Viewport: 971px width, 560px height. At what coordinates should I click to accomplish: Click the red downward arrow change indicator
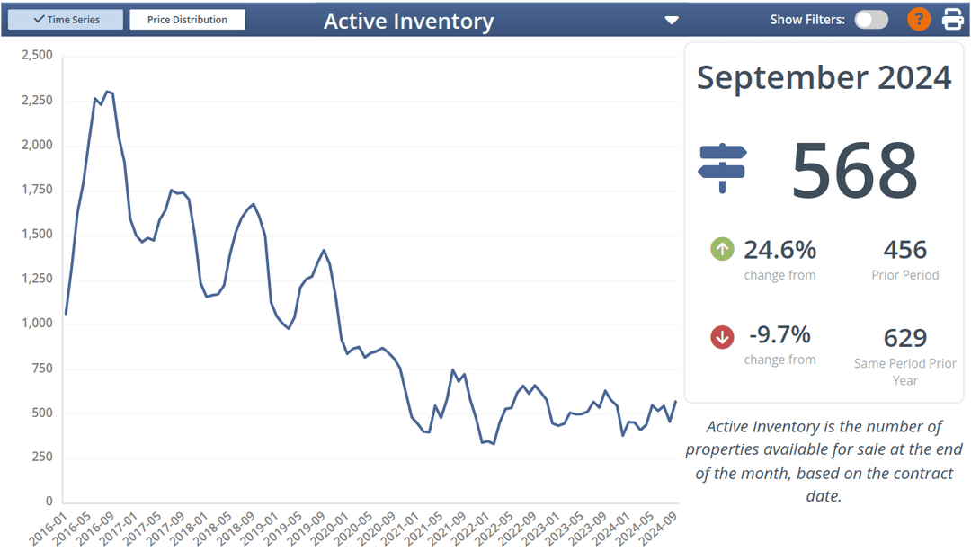click(721, 337)
